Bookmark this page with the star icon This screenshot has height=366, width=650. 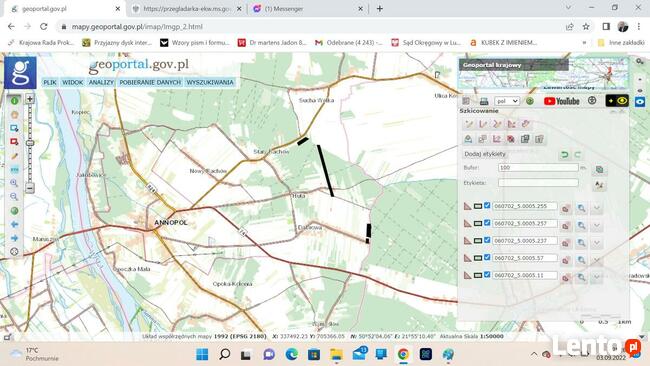586,27
